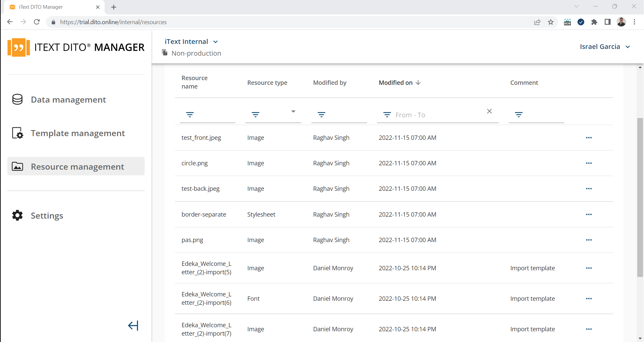The width and height of the screenshot is (644, 342).
Task: Click the Resource management picture icon
Action: (17, 166)
